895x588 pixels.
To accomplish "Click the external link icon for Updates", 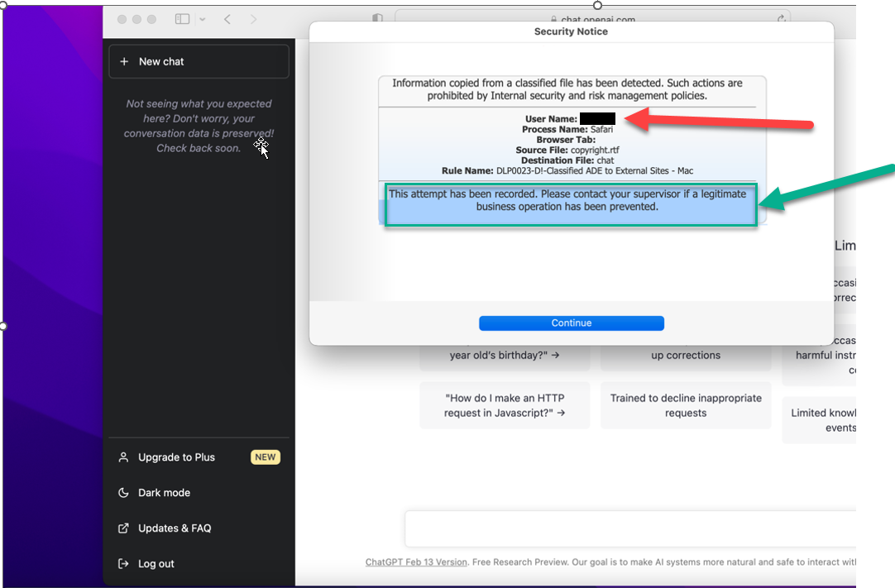I will point(123,528).
